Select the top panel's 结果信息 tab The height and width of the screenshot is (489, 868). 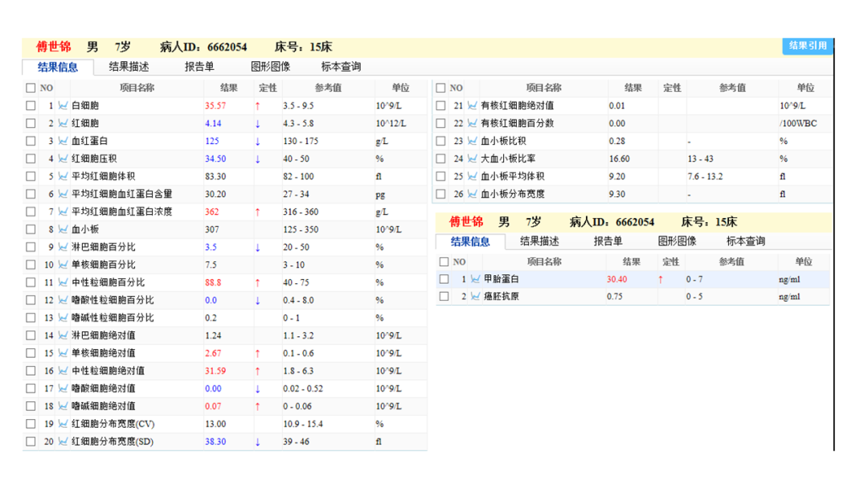(x=58, y=67)
